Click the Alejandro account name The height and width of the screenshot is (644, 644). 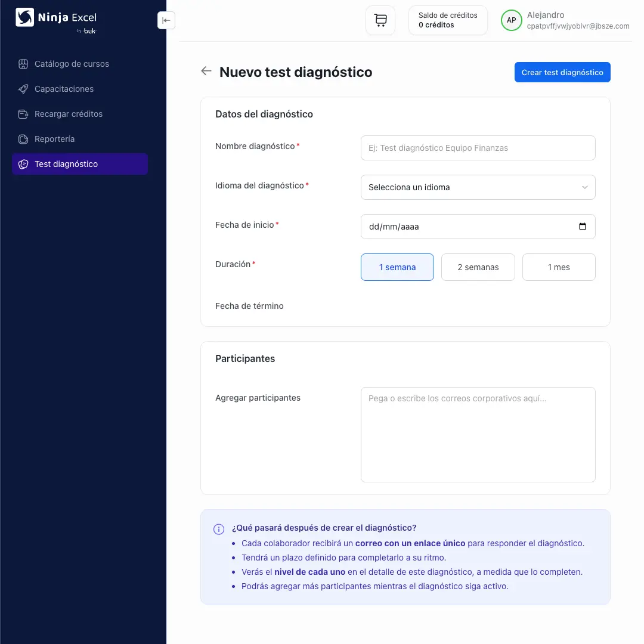546,15
